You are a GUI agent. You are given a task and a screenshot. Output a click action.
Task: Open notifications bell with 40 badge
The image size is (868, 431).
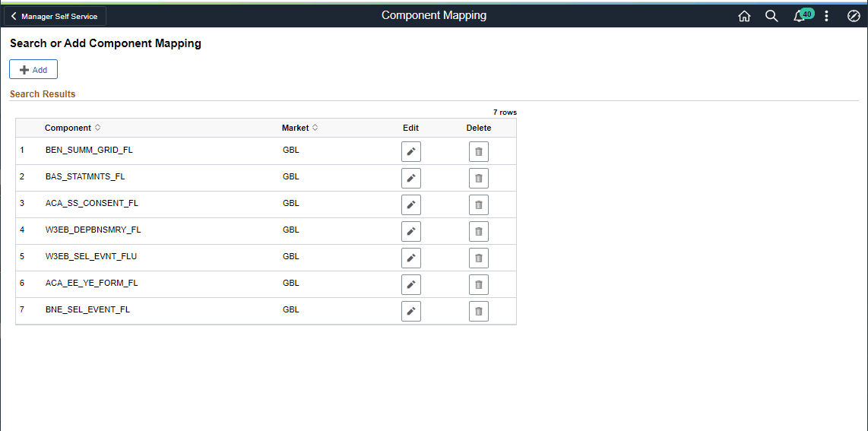click(x=800, y=16)
